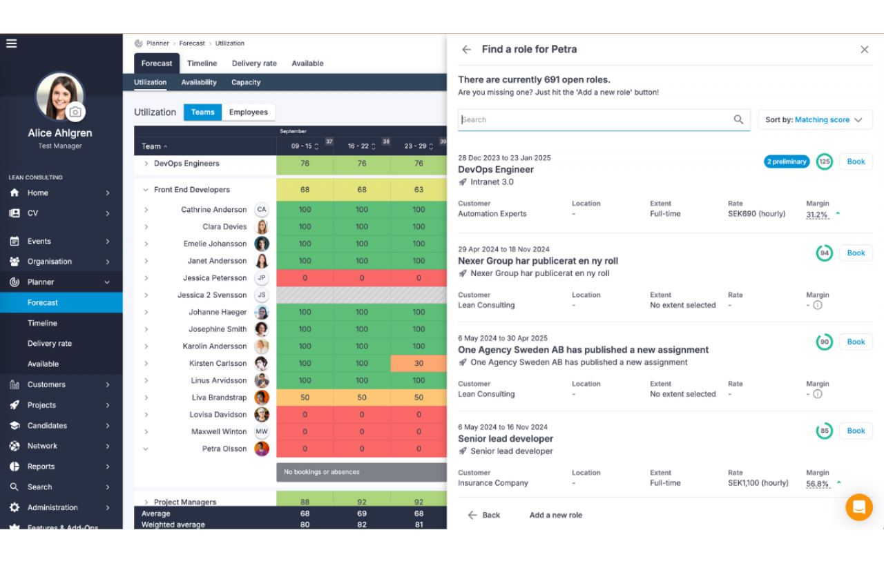Click Add a new role
Viewport: 884px width, 588px height.
[555, 516]
